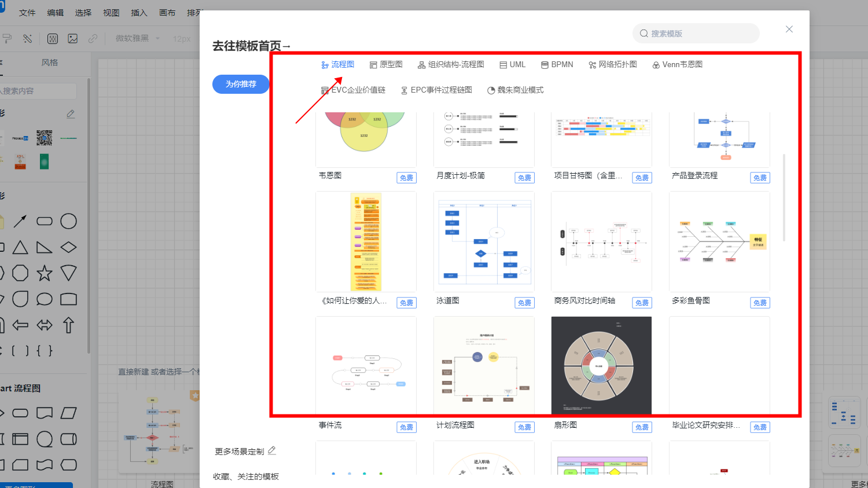The image size is (868, 488).
Task: Select the flowchart document shape
Action: click(x=45, y=413)
